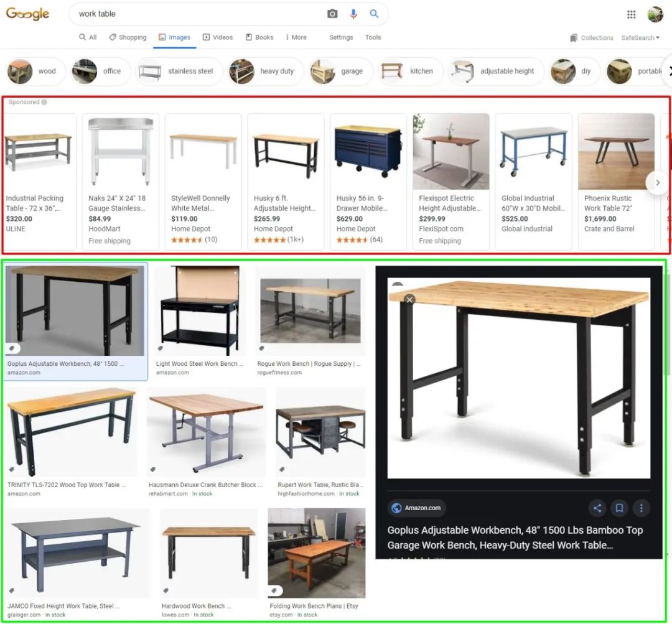Open three-dot options in preview panel
The height and width of the screenshot is (624, 672).
point(641,508)
